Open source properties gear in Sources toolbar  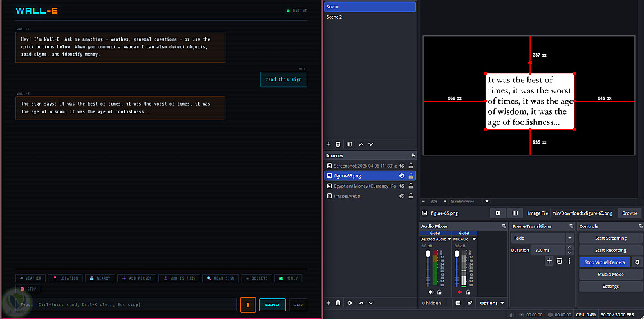[x=350, y=302]
